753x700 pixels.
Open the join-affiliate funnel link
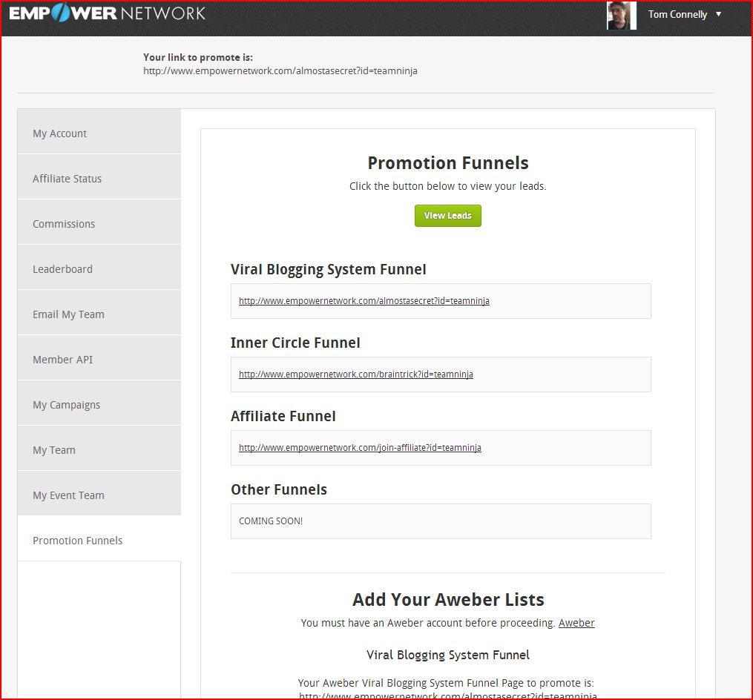pos(360,447)
